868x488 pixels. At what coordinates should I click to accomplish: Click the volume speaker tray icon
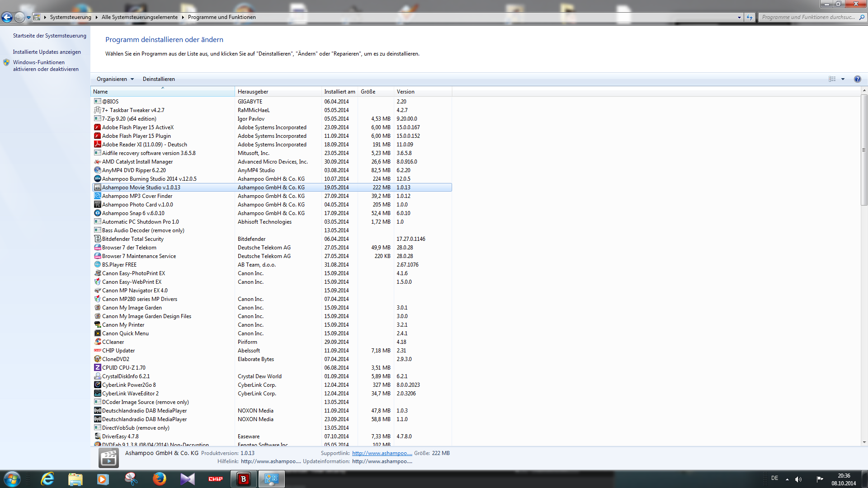click(x=798, y=479)
